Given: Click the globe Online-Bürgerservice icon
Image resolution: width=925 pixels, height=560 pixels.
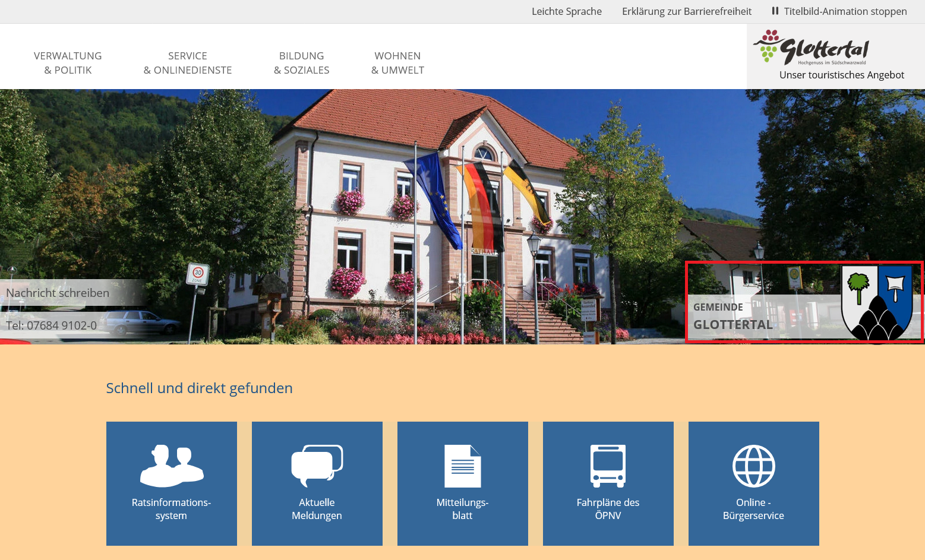Looking at the screenshot, I should (x=753, y=466).
